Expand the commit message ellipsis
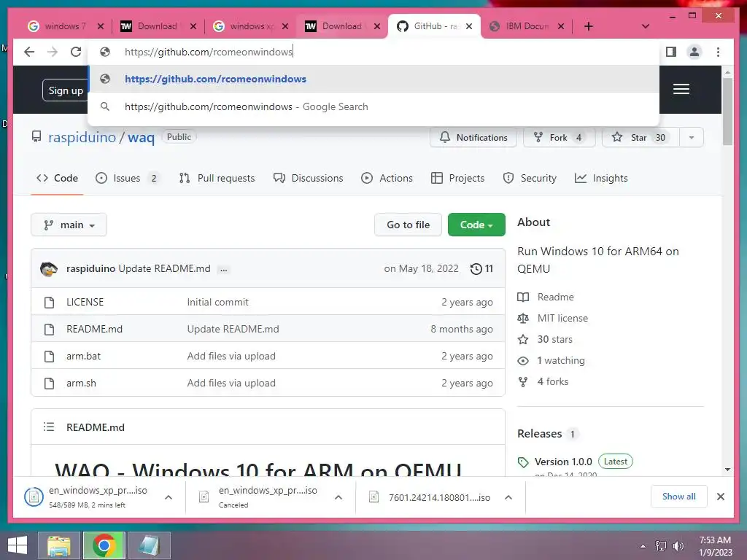This screenshot has height=560, width=747. coord(223,270)
